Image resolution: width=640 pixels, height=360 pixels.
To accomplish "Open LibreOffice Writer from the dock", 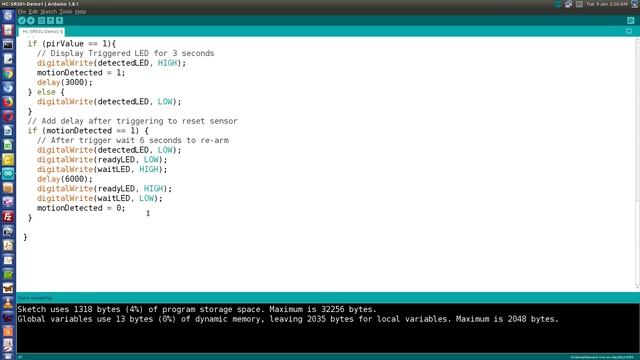I will (x=8, y=131).
